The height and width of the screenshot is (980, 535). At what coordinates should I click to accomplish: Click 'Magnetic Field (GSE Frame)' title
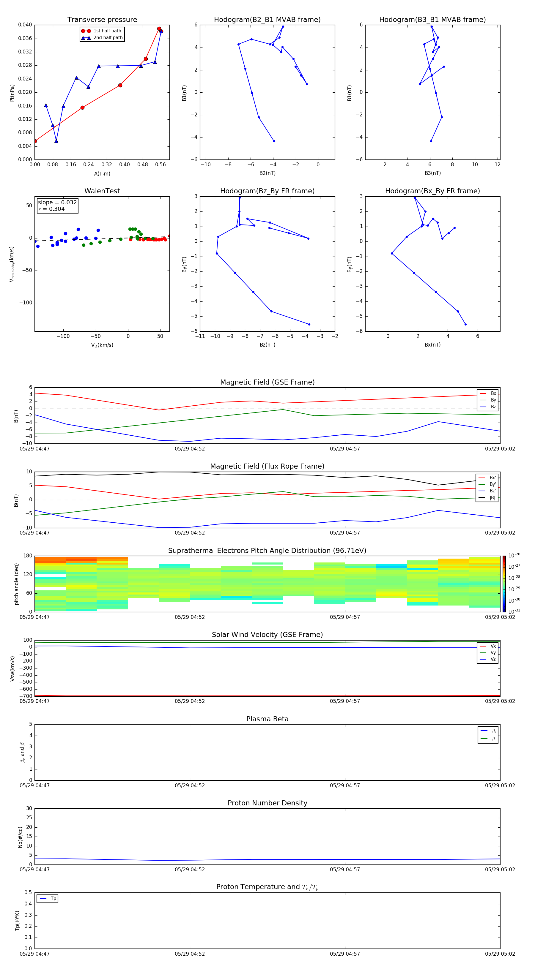(x=267, y=382)
